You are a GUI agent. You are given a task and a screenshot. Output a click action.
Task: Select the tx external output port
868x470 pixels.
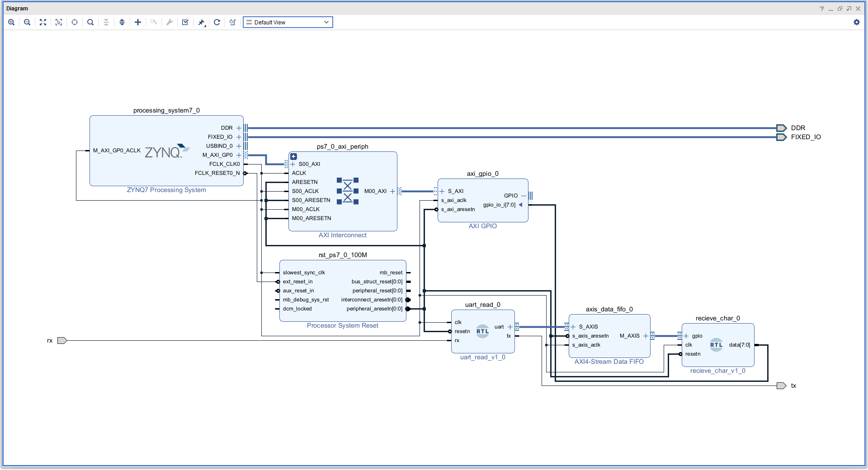click(782, 385)
